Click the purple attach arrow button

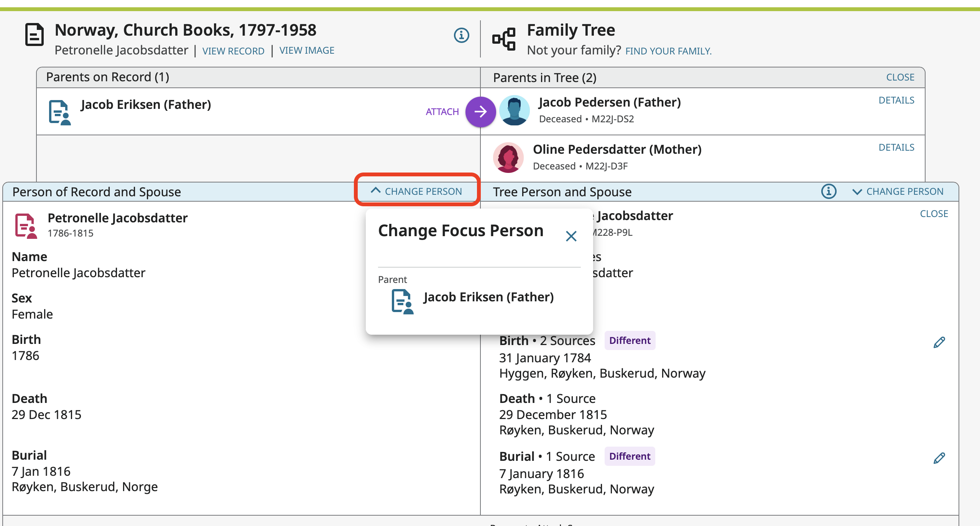(480, 112)
